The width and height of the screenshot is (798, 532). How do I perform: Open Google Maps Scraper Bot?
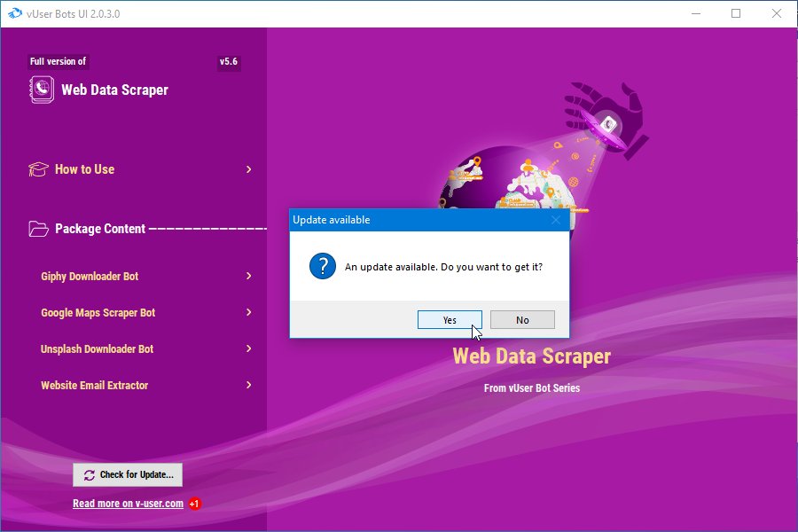point(98,313)
